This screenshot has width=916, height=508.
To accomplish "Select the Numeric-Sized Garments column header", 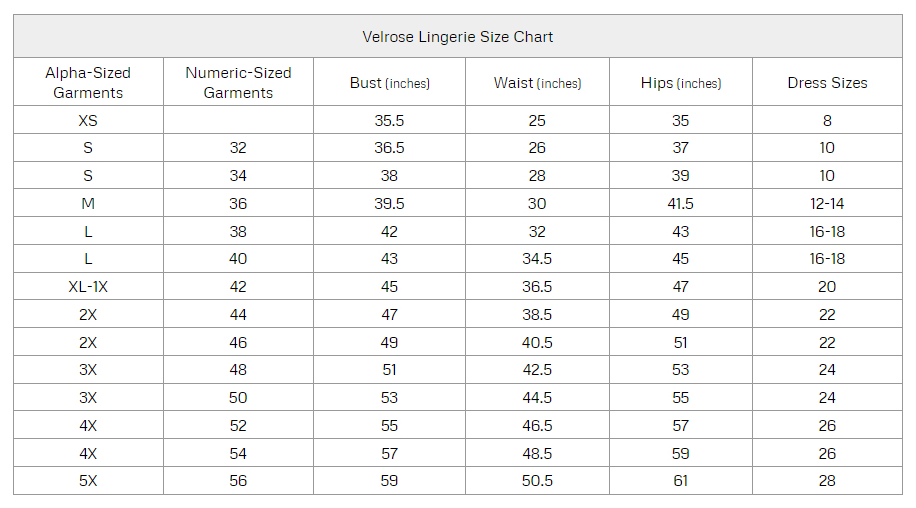I will click(x=238, y=83).
